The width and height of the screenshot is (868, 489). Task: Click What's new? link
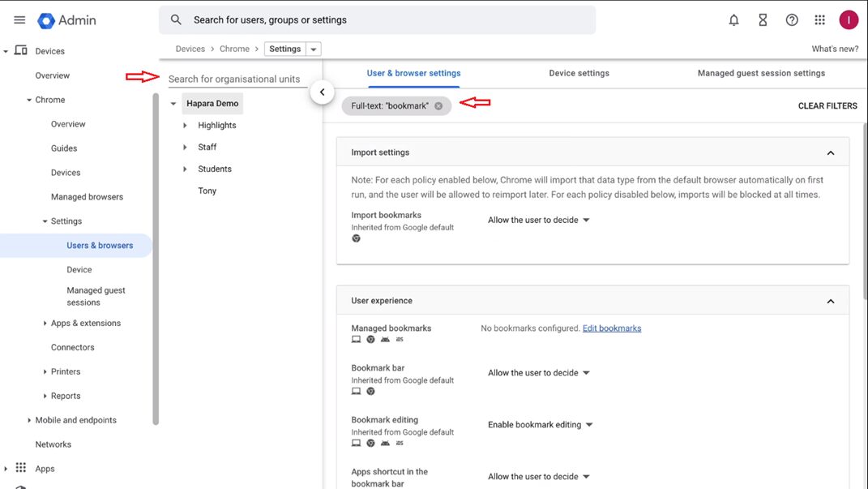pyautogui.click(x=835, y=49)
